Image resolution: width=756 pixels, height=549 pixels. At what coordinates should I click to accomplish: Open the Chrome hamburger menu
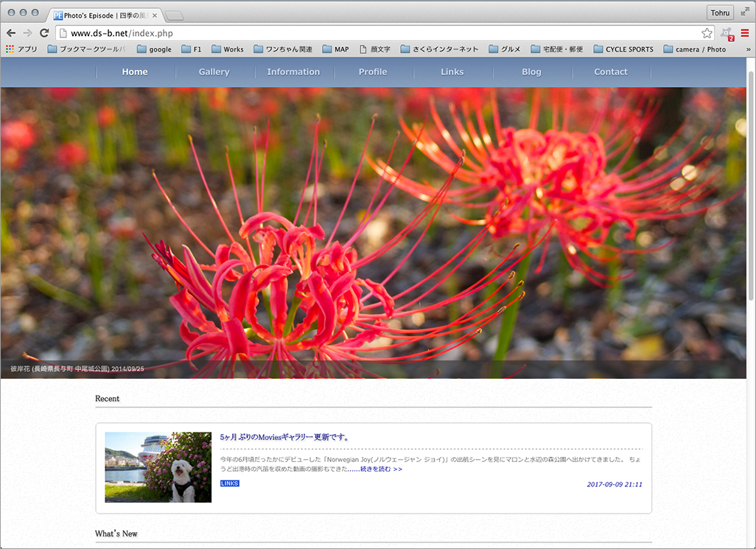(745, 33)
